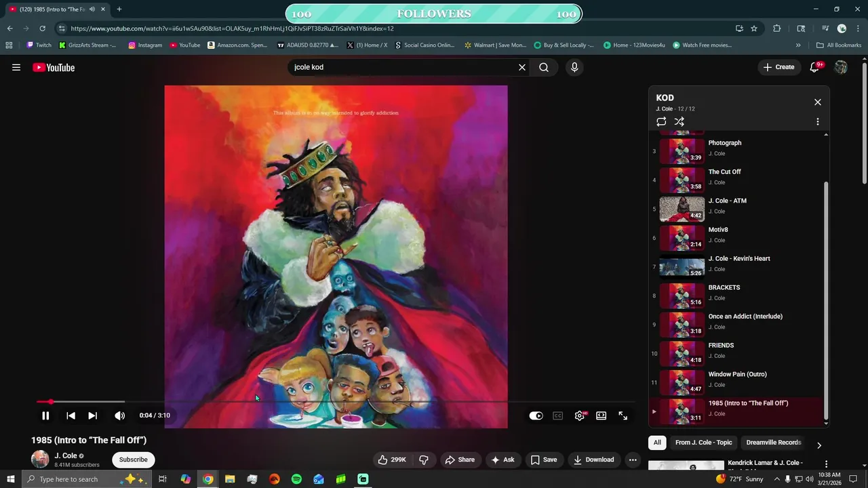This screenshot has width=868, height=488.
Task: Like the video with 299K likes
Action: pyautogui.click(x=392, y=460)
